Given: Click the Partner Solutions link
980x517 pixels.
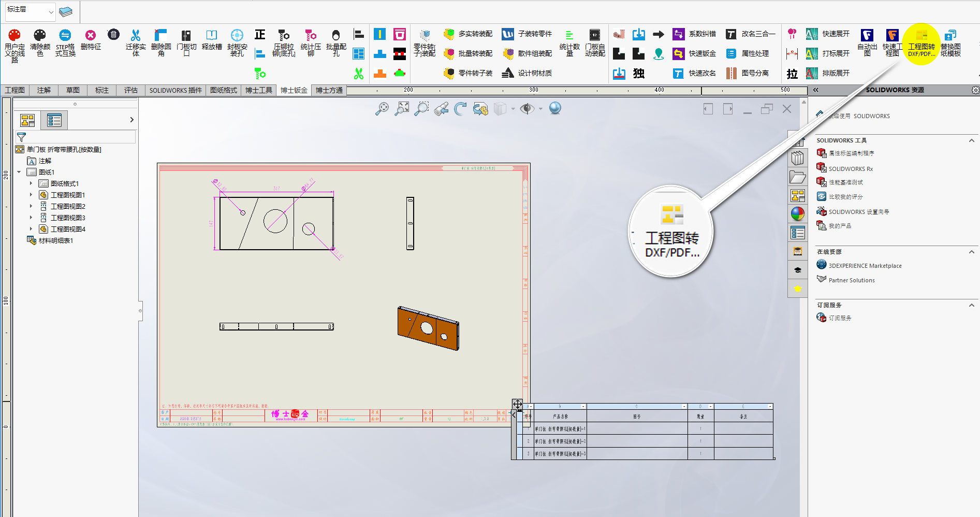Looking at the screenshot, I should coord(851,280).
